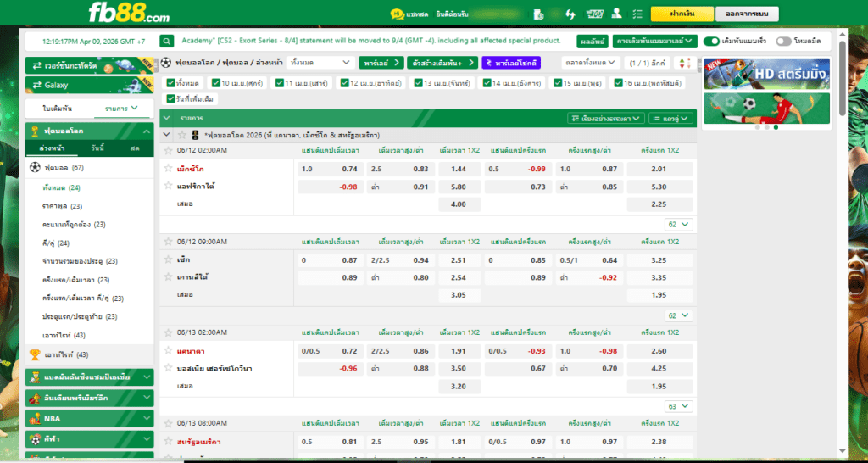The width and height of the screenshot is (868, 463).
Task: Toggle the quick bet switch
Action: click(x=711, y=42)
